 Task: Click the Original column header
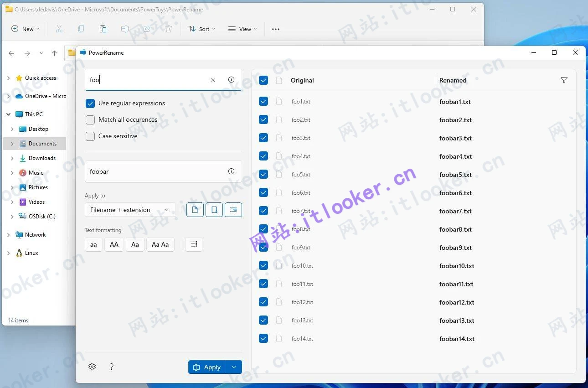coord(302,80)
